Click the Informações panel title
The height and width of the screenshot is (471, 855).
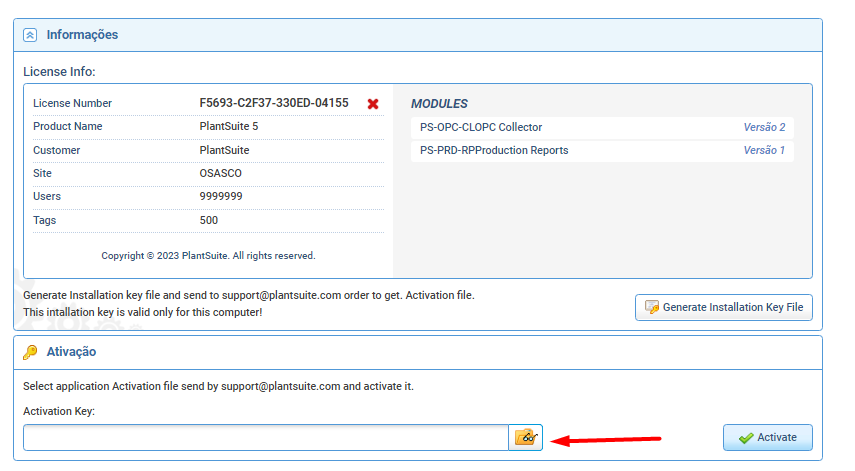click(82, 35)
